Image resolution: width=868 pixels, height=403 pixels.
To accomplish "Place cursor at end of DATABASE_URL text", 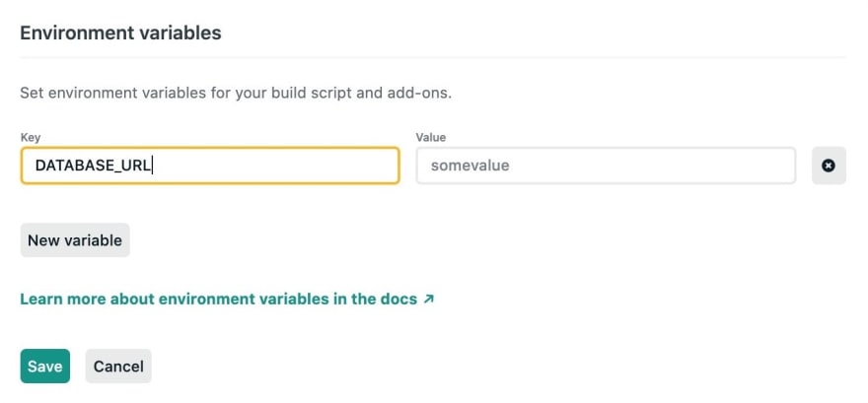I will point(152,166).
